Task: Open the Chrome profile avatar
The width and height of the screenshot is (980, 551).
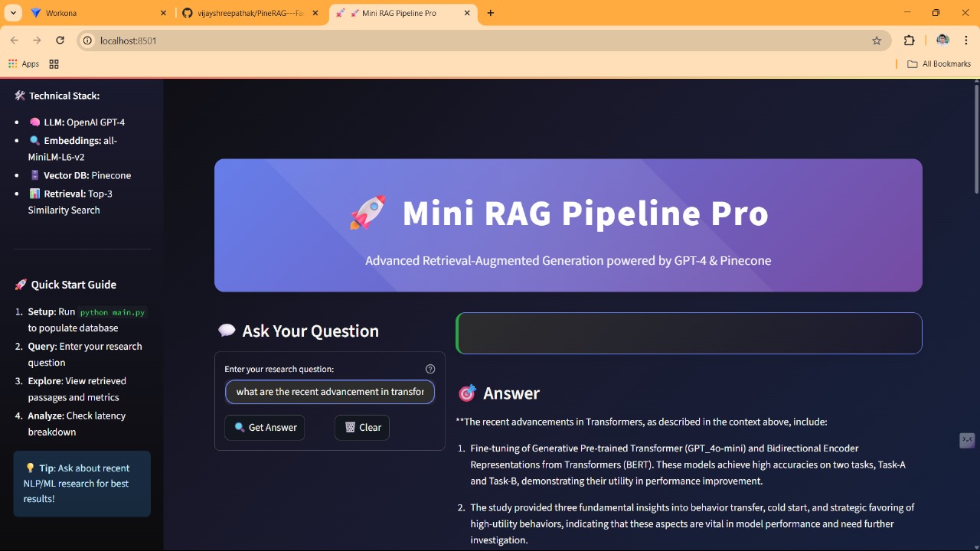Action: click(942, 41)
